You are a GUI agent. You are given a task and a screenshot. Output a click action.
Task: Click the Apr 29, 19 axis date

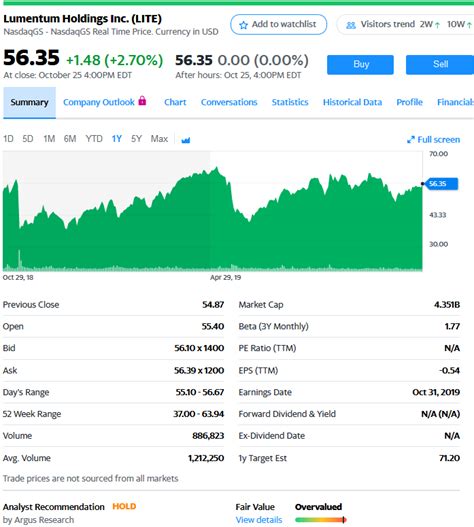coord(226,278)
